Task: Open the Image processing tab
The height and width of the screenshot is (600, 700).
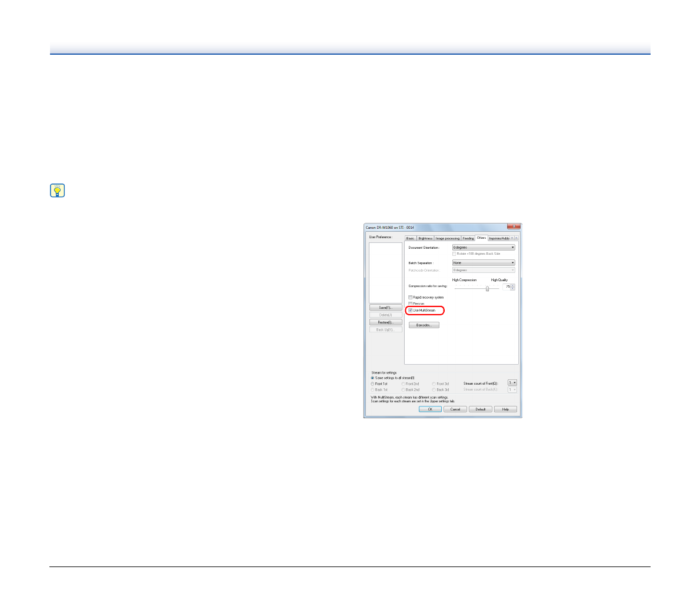Action: click(447, 238)
